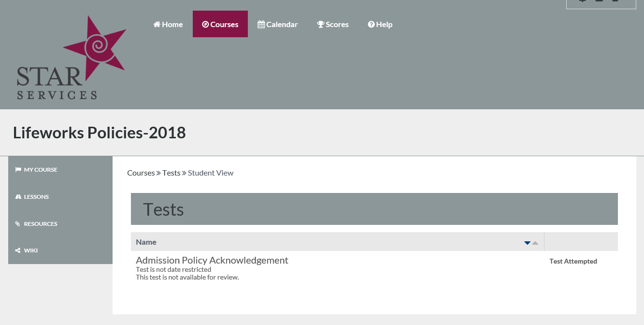Click the calendar grid icon in navigation
The image size is (644, 325).
point(261,24)
